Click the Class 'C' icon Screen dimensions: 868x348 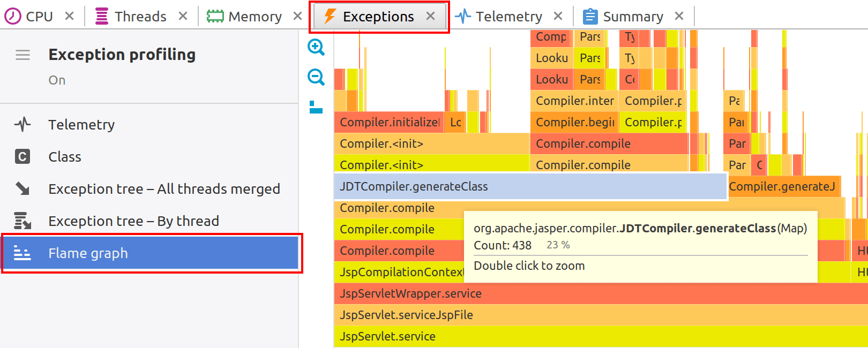click(23, 157)
